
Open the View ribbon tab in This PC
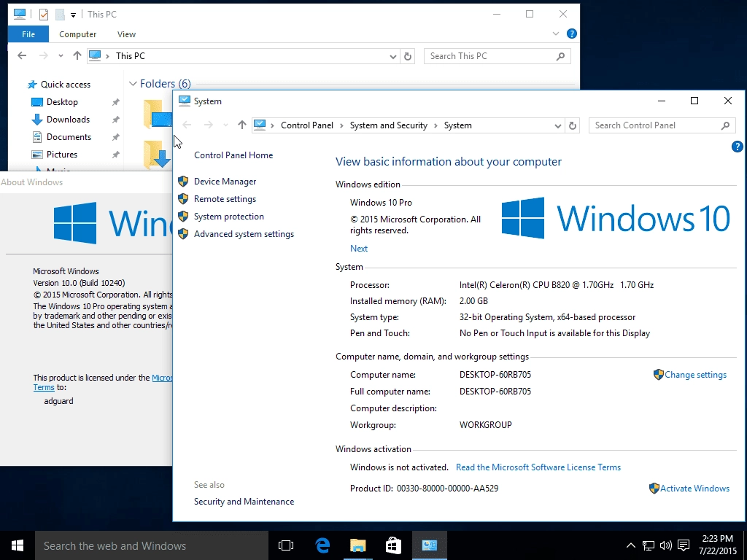(126, 34)
